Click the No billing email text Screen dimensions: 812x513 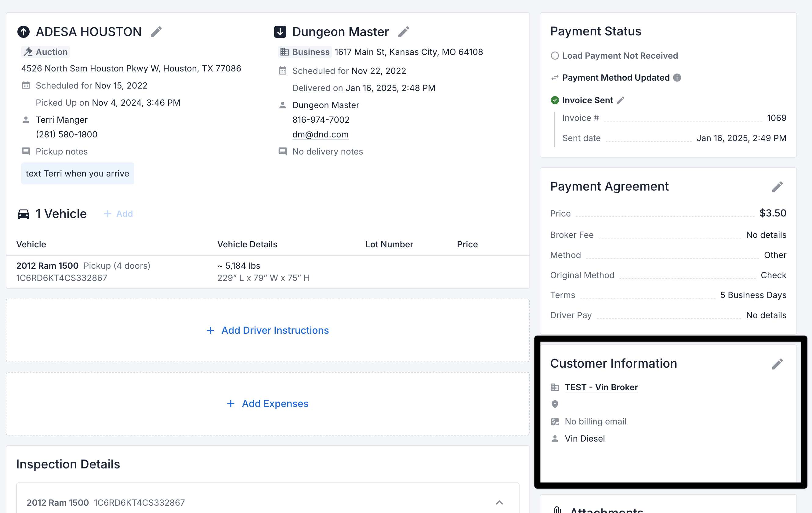tap(596, 421)
